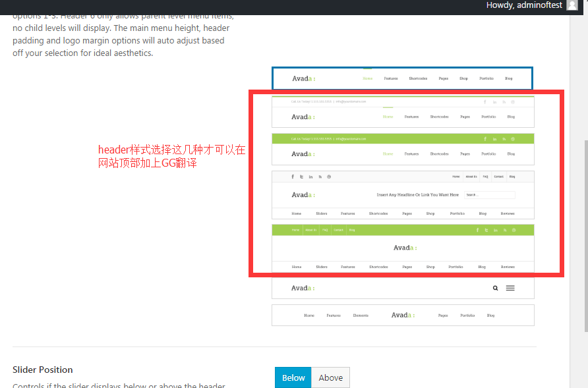588x388 pixels.
Task: Click the adminoftest user avatar icon
Action: pyautogui.click(x=572, y=5)
